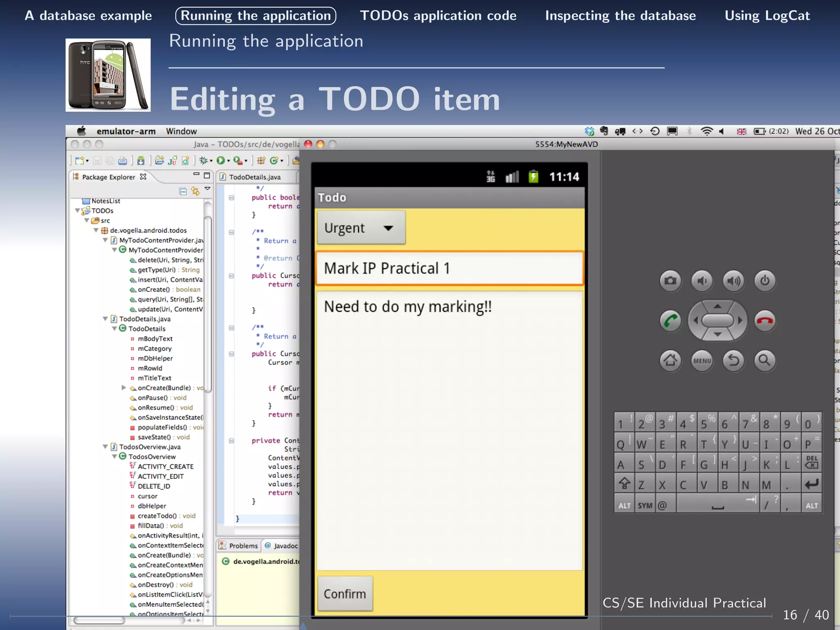Go to 'A database example' section

point(88,16)
